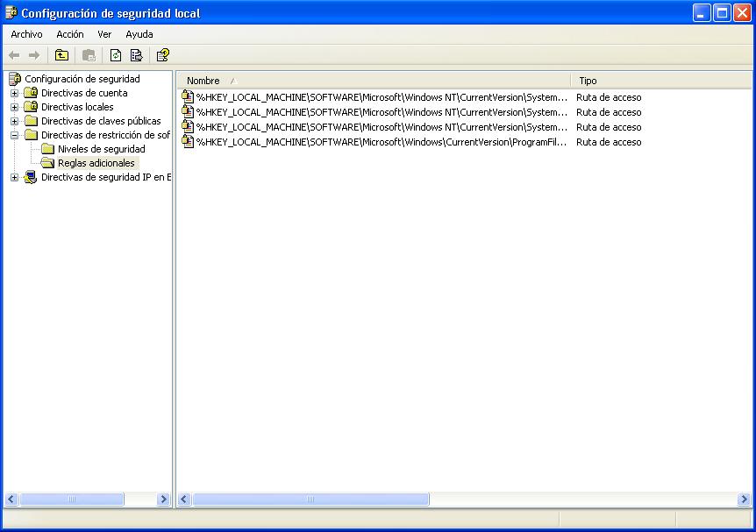Click the title bar application icon

coord(11,12)
